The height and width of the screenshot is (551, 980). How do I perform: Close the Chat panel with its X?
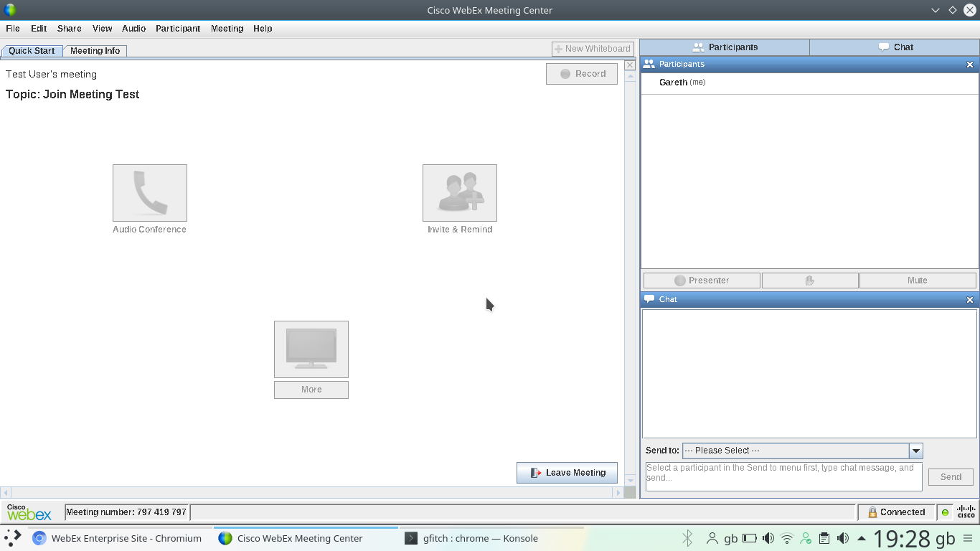(x=970, y=300)
